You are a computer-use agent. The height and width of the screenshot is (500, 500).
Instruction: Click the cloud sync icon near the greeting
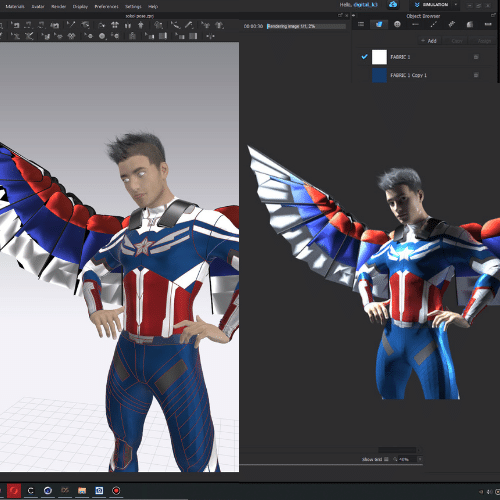(393, 5)
